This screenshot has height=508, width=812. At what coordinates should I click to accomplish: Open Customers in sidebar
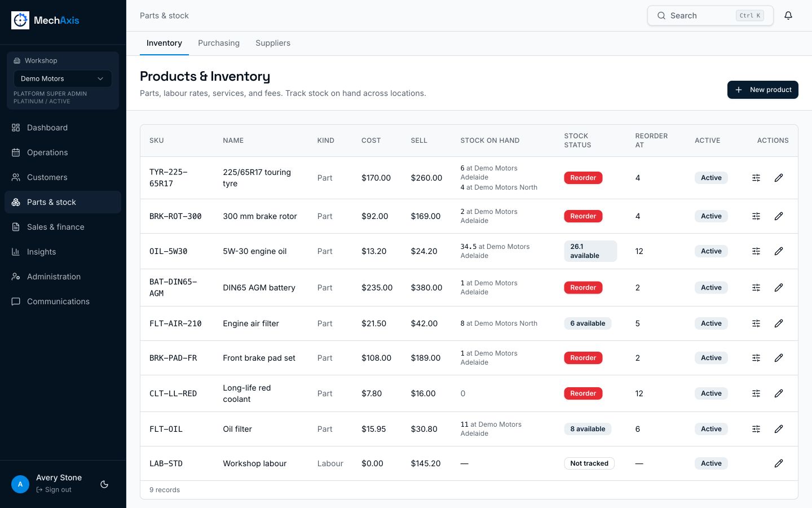point(63,177)
